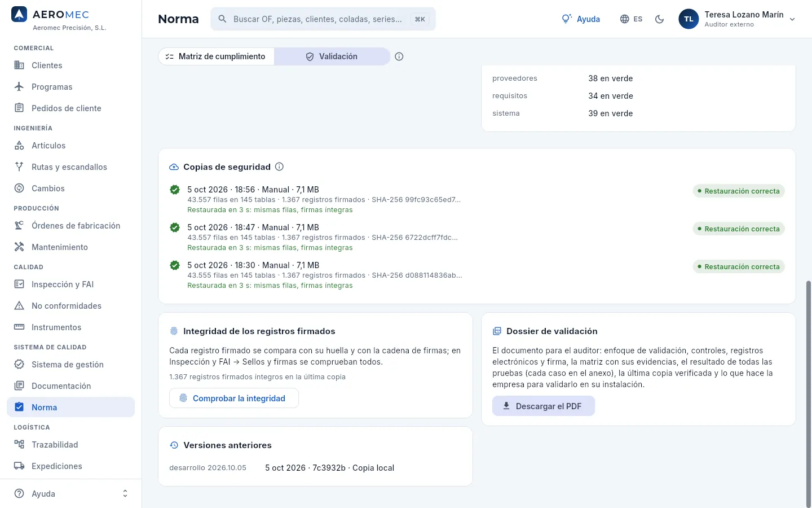
Task: Open Documentación in the sidebar
Action: coord(70,386)
